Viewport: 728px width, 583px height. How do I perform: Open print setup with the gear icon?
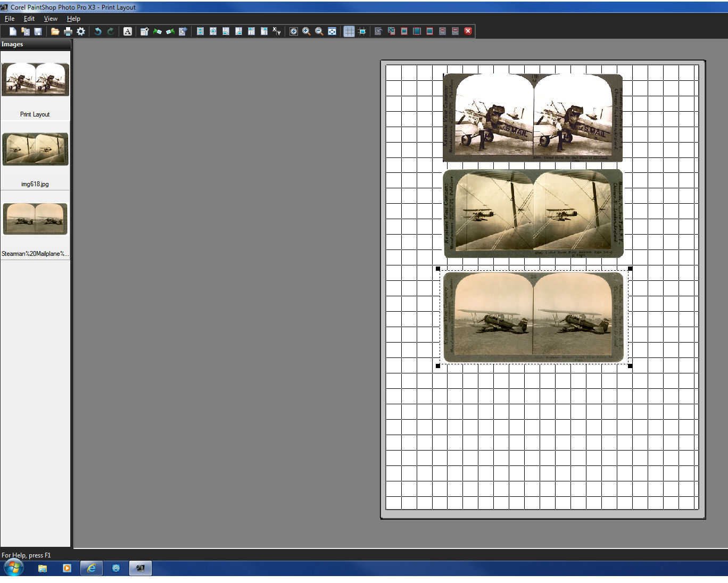pyautogui.click(x=81, y=31)
